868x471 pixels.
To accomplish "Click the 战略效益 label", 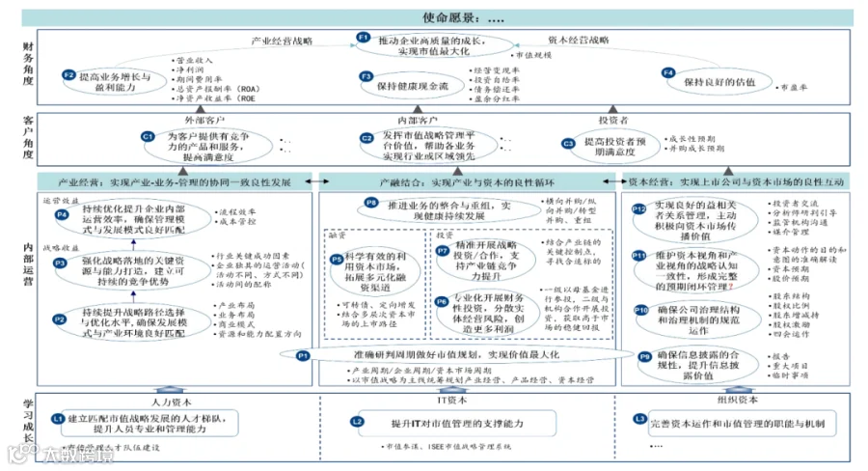I will click(62, 248).
